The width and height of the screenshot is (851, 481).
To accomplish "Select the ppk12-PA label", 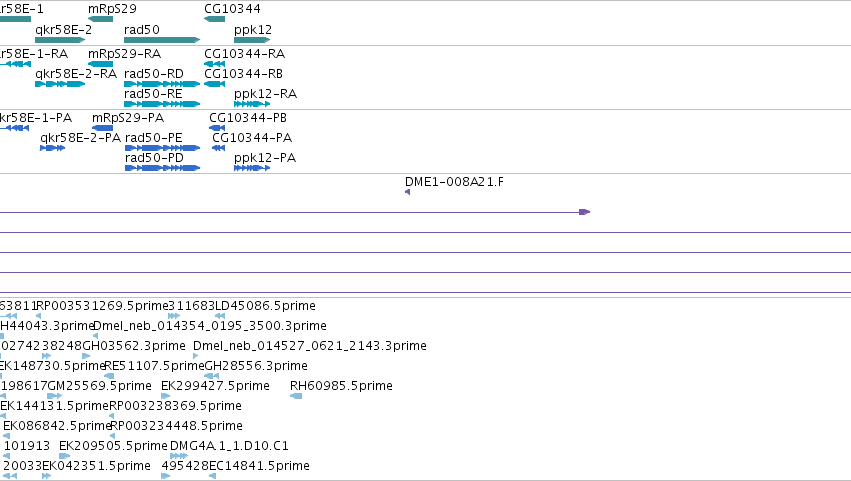I will 265,158.
